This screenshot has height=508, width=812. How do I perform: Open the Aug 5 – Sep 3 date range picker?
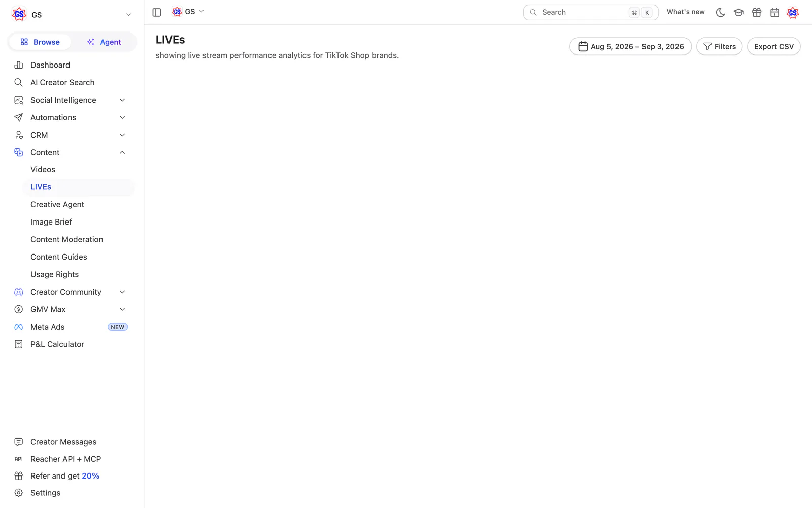point(631,47)
